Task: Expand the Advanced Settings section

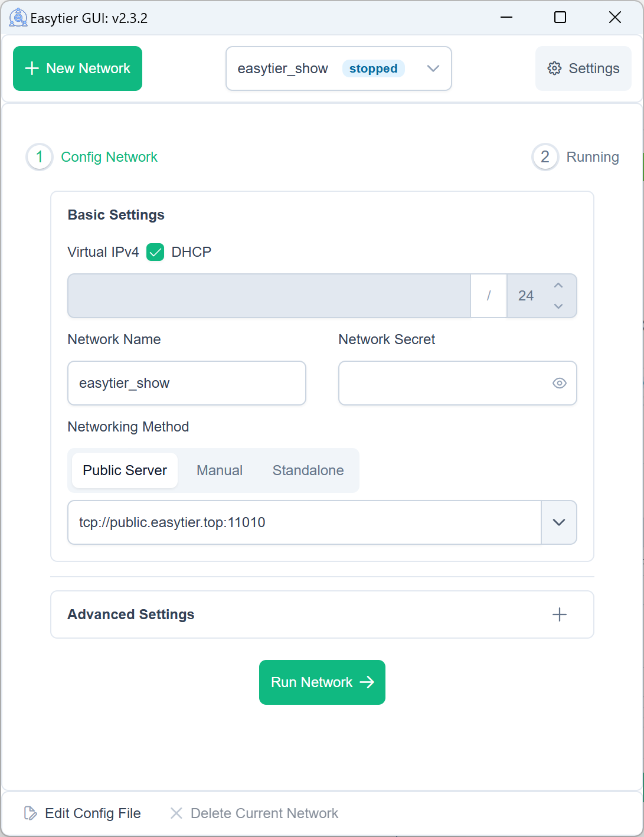Action: (558, 614)
